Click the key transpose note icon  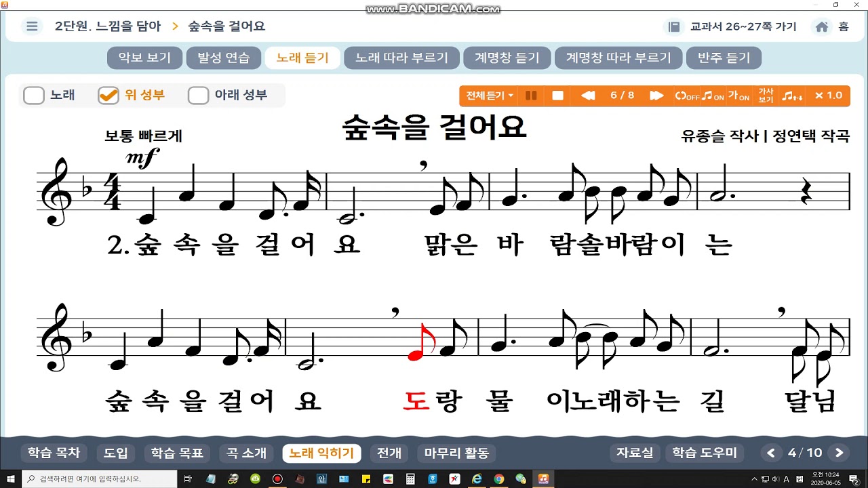[x=791, y=96]
